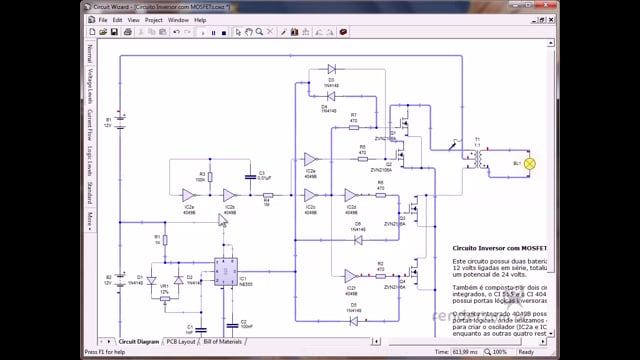Pause the simulation
This screenshot has height=360, width=640.
tap(213, 33)
